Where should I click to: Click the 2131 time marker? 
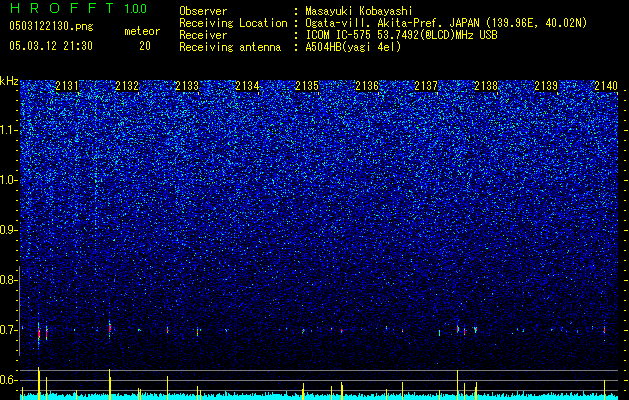[67, 85]
